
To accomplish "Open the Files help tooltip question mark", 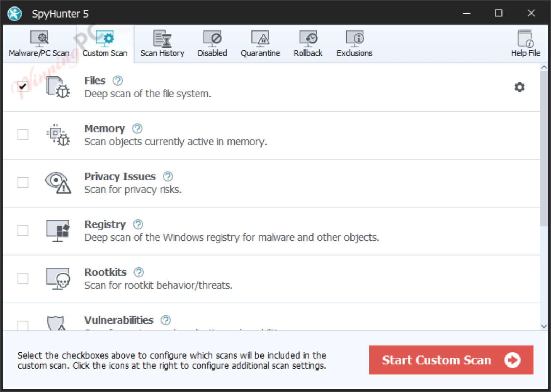I will (x=118, y=81).
